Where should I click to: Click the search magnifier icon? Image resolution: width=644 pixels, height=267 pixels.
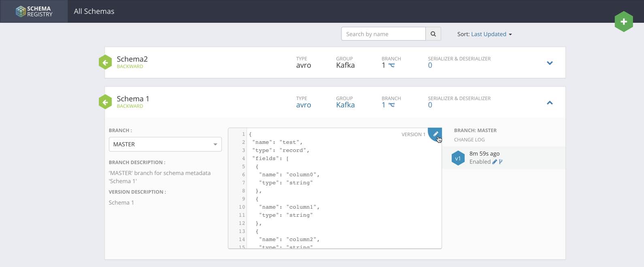coord(433,34)
